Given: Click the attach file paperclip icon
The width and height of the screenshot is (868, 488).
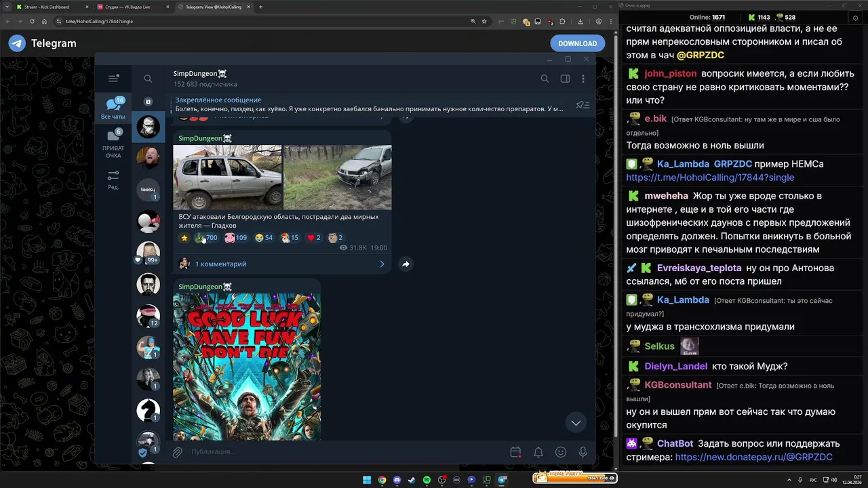Looking at the screenshot, I should point(177,452).
